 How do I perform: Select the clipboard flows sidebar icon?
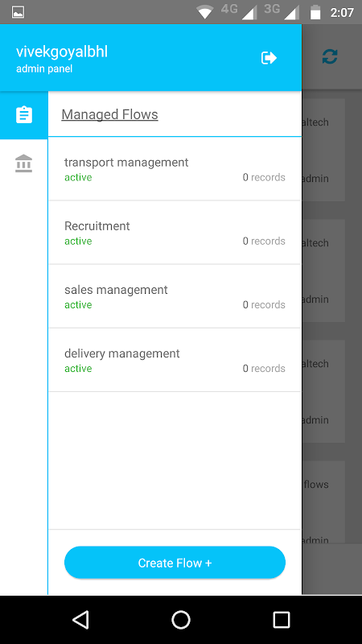24,114
